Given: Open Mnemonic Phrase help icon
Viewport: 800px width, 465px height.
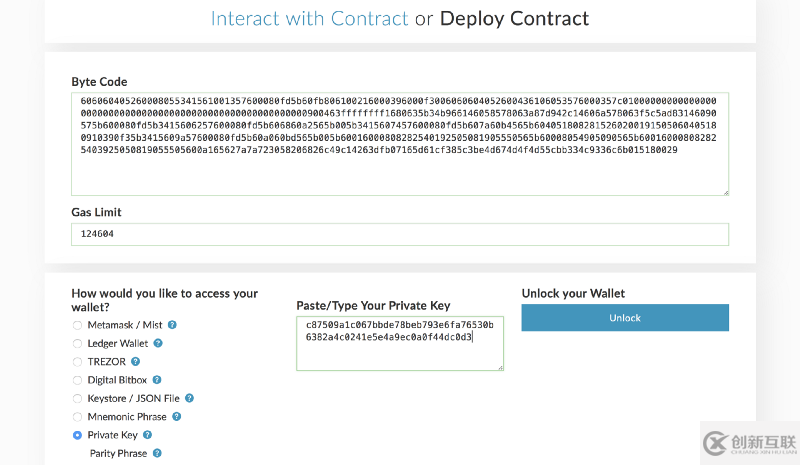Looking at the screenshot, I should pos(177,417).
